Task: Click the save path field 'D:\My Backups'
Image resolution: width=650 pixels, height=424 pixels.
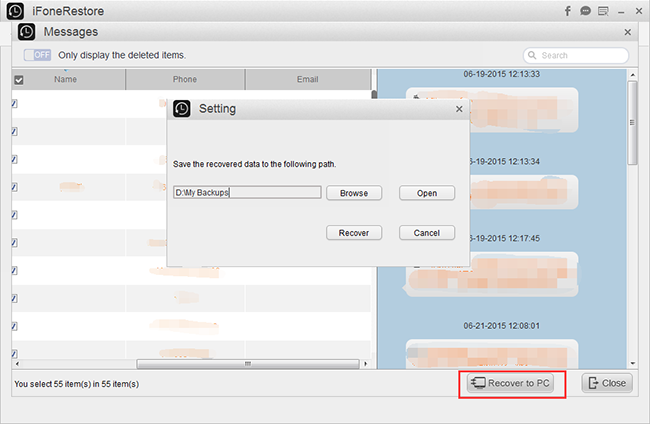Action: tap(247, 192)
